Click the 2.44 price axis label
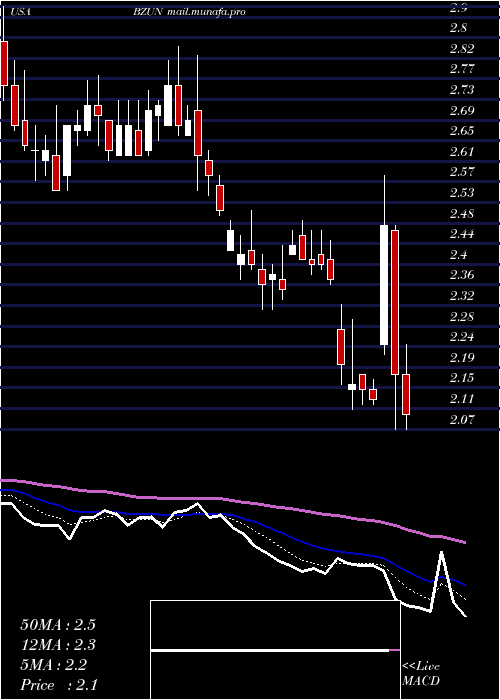Image resolution: width=500 pixels, height=700 pixels. pos(464,234)
